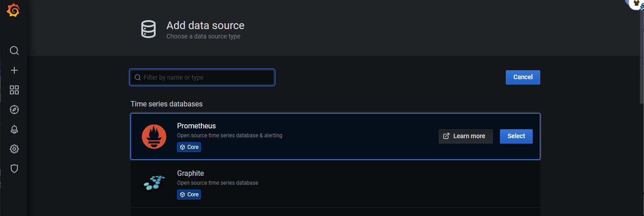Click the Grafana logo home icon

(x=13, y=10)
